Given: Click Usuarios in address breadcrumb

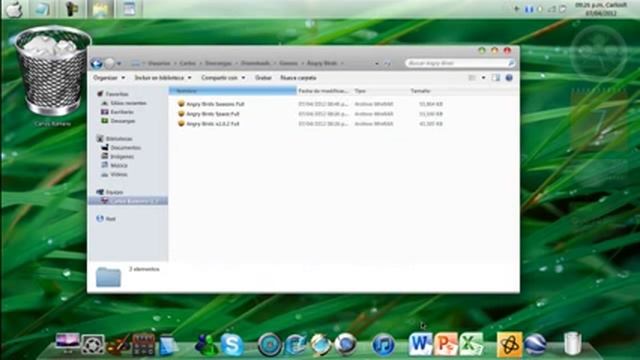Looking at the screenshot, I should tap(159, 63).
